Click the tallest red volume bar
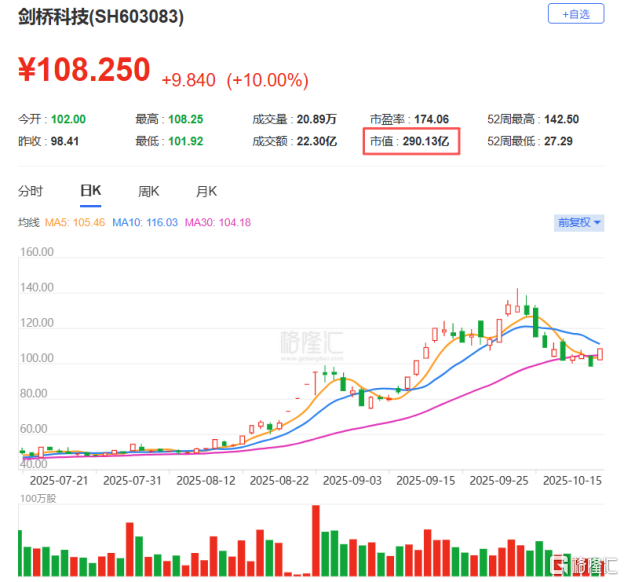This screenshot has width=624, height=582. pos(316,541)
